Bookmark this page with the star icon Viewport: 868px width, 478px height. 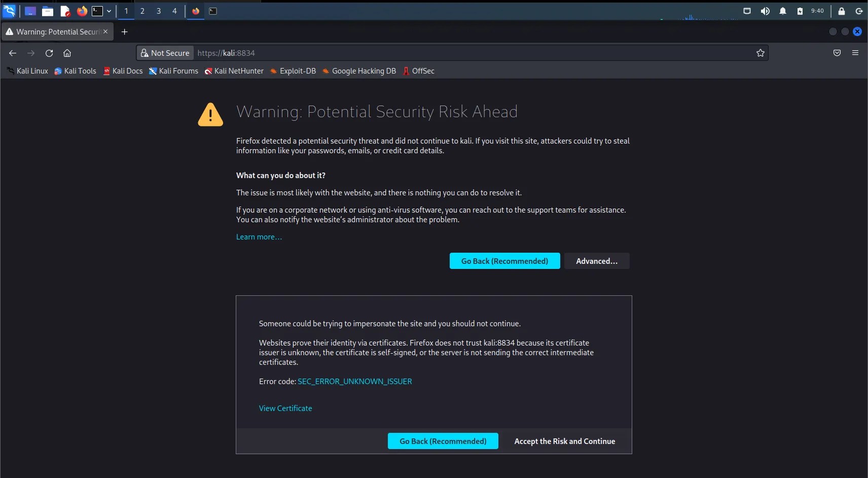coord(760,53)
